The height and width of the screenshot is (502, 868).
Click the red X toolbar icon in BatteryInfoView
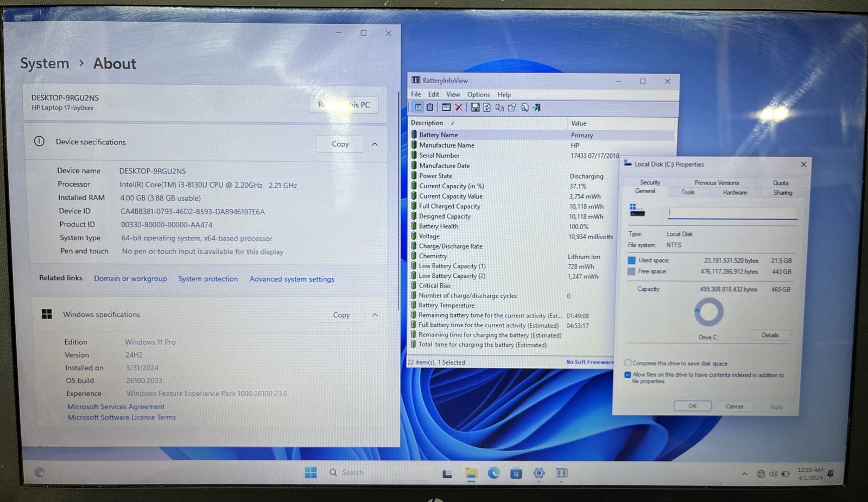[x=459, y=107]
